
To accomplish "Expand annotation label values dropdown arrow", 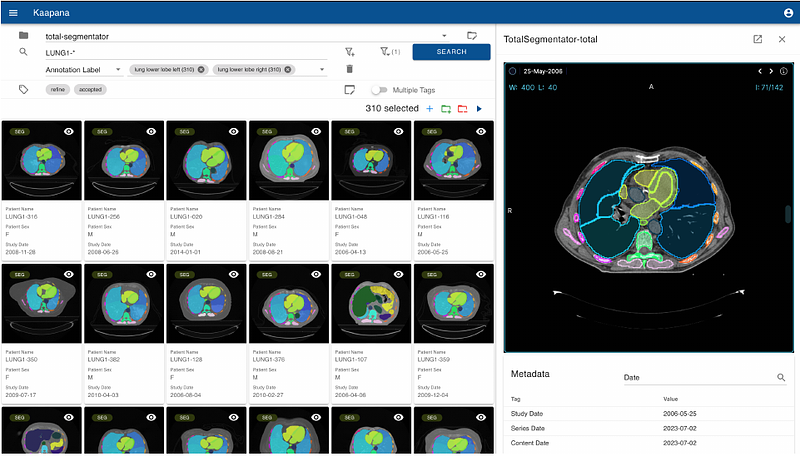I will point(322,69).
